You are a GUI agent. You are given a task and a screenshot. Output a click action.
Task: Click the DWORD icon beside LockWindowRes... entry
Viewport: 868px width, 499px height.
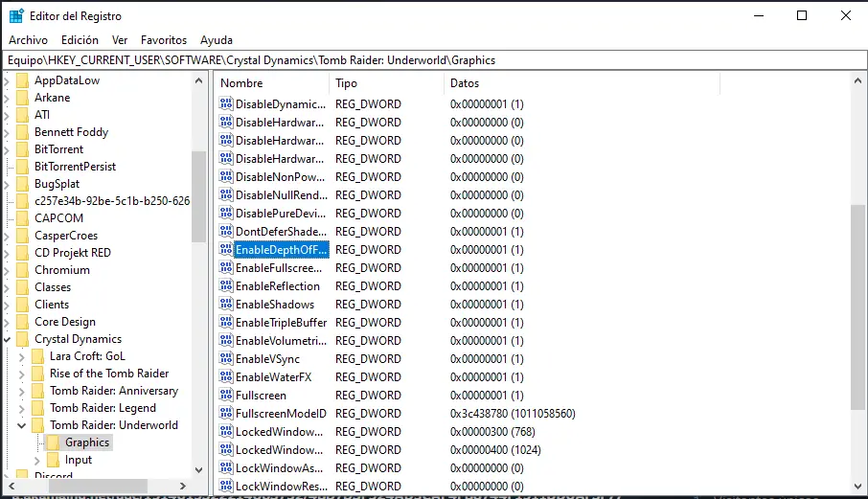click(x=226, y=487)
